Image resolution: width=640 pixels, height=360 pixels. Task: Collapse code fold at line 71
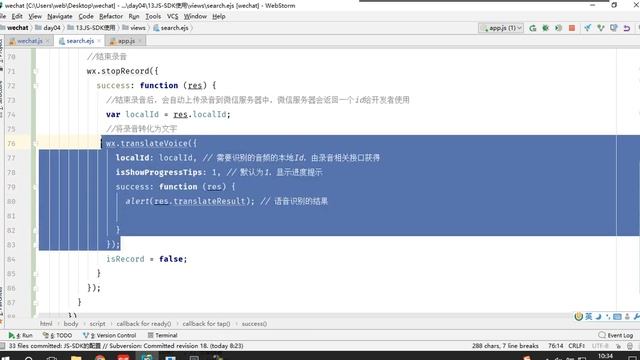click(x=36, y=71)
